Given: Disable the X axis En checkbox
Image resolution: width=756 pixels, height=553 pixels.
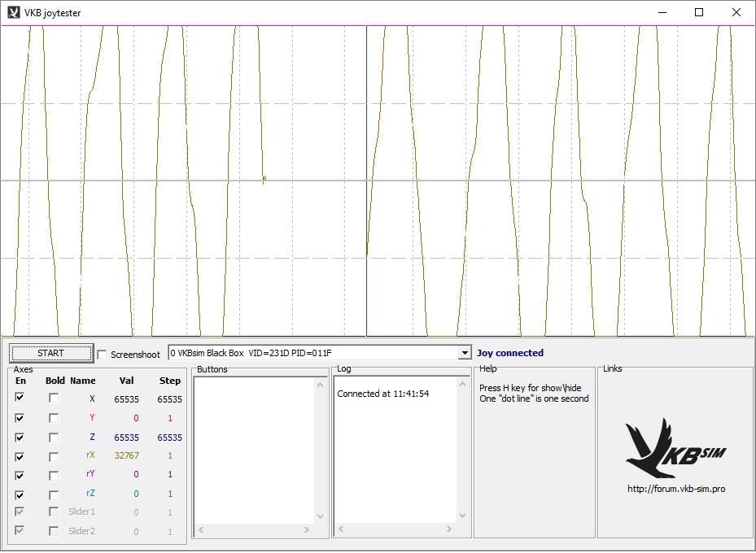Looking at the screenshot, I should coord(20,398).
